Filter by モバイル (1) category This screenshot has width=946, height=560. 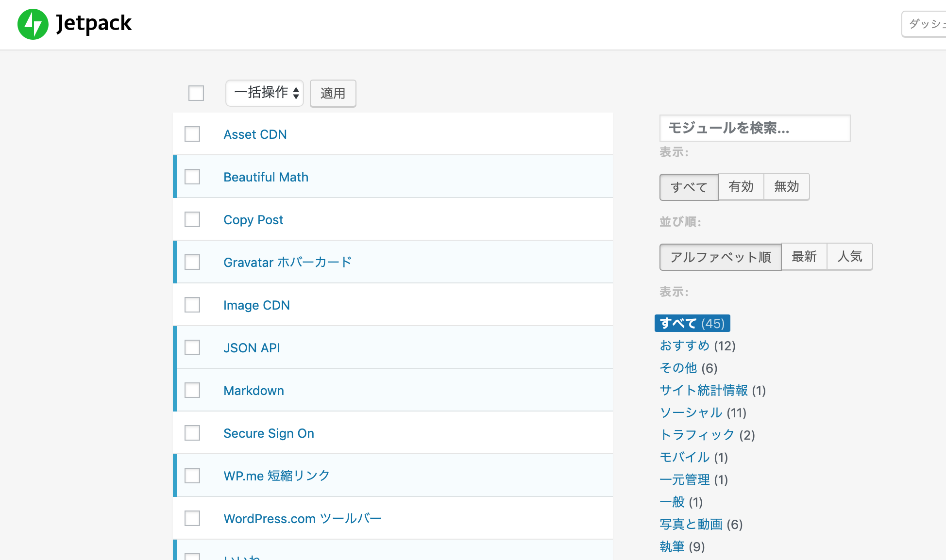[693, 457]
